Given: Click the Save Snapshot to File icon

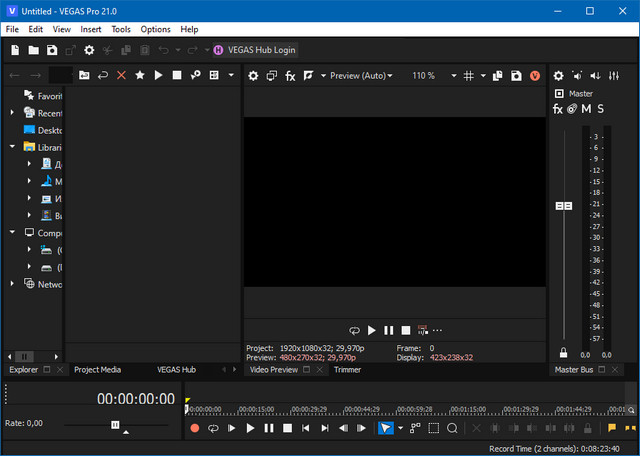Looking at the screenshot, I should (516, 76).
